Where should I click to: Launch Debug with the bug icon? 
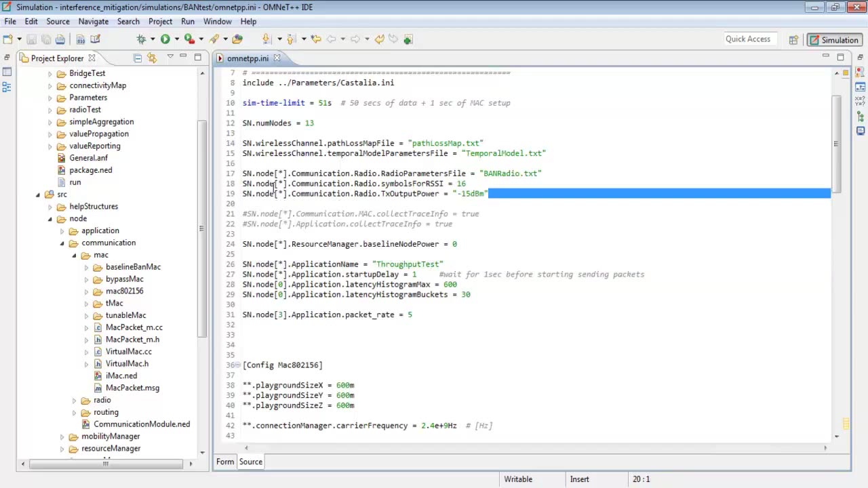pyautogui.click(x=141, y=39)
